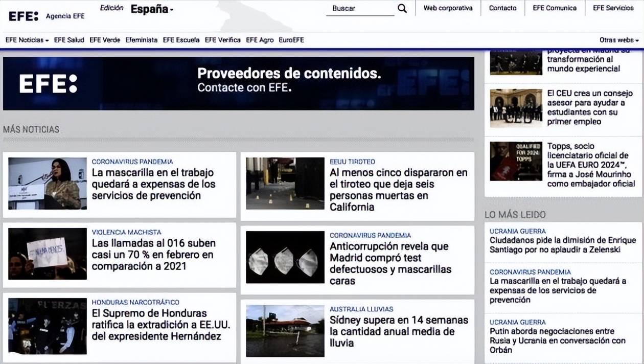Focus the Buscar search field
The width and height of the screenshot is (644, 364).
[x=360, y=9]
